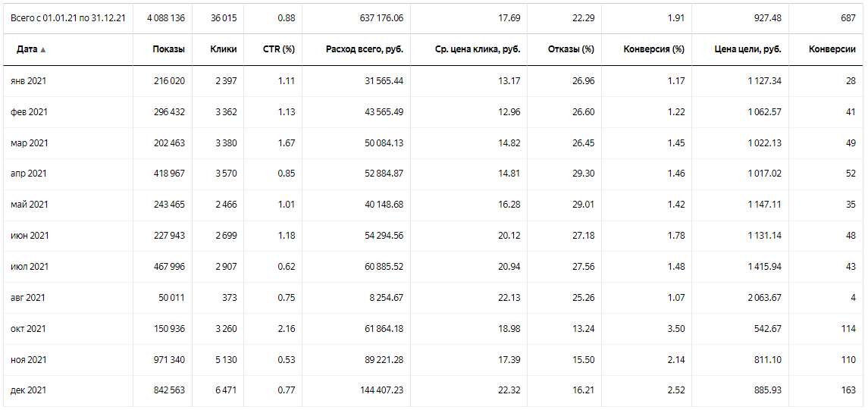
Task: Sort by Отказы (%) column header
Action: tap(571, 49)
